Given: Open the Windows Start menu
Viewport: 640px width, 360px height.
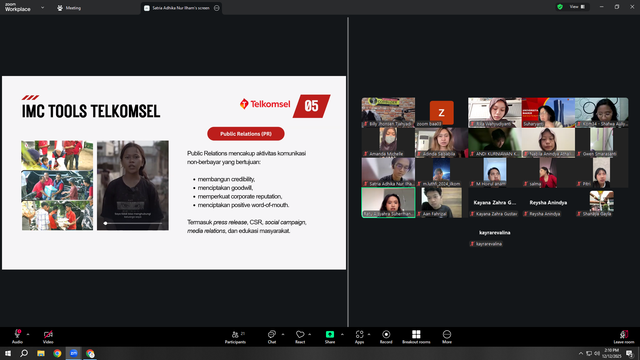Looking at the screenshot, I should (8, 353).
